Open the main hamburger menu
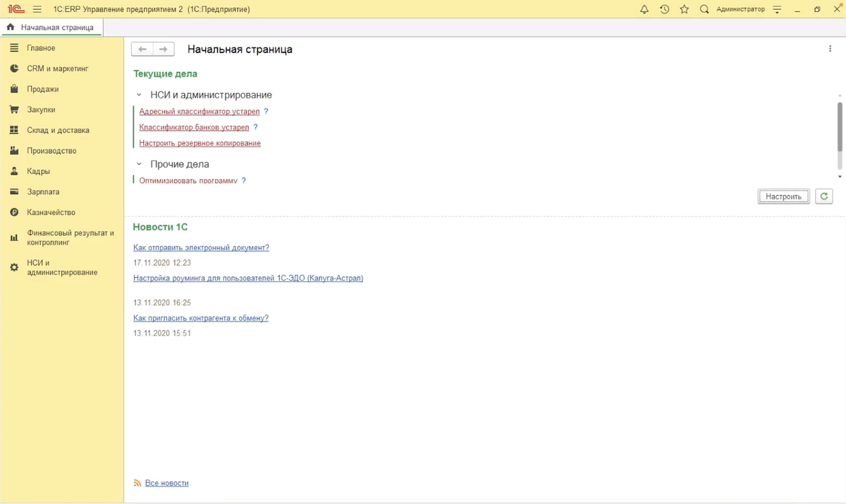The width and height of the screenshot is (846, 504). (37, 9)
